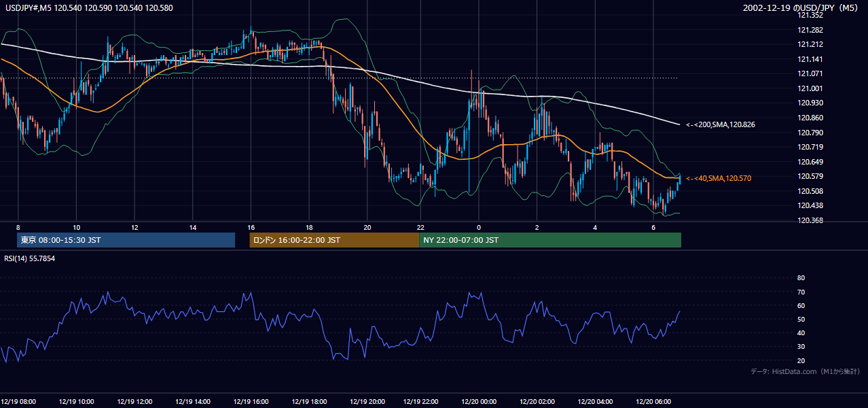Click RSI scale level 40
Screen dimensions: 868x408
(801, 333)
